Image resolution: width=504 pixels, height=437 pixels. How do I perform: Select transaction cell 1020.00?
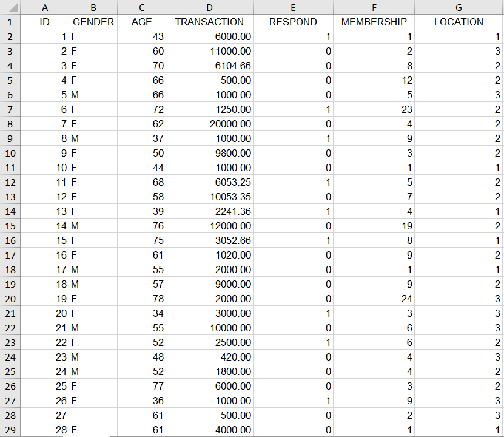click(x=209, y=255)
